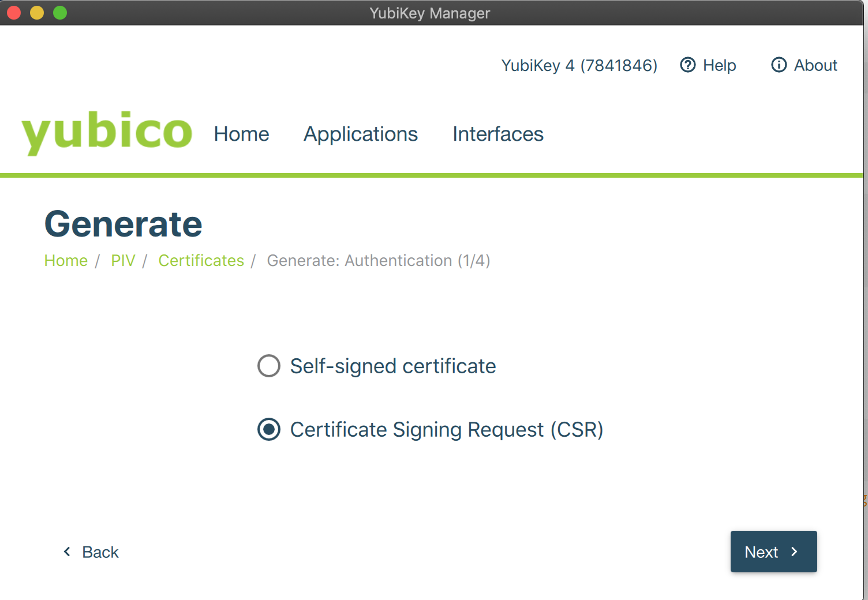Viewport: 868px width, 600px height.
Task: Open the Interfaces menu
Action: 498,134
